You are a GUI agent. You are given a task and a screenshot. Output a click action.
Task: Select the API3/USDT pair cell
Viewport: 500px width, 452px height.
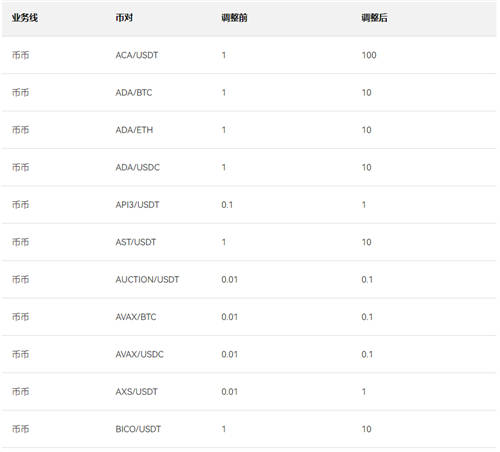click(137, 205)
